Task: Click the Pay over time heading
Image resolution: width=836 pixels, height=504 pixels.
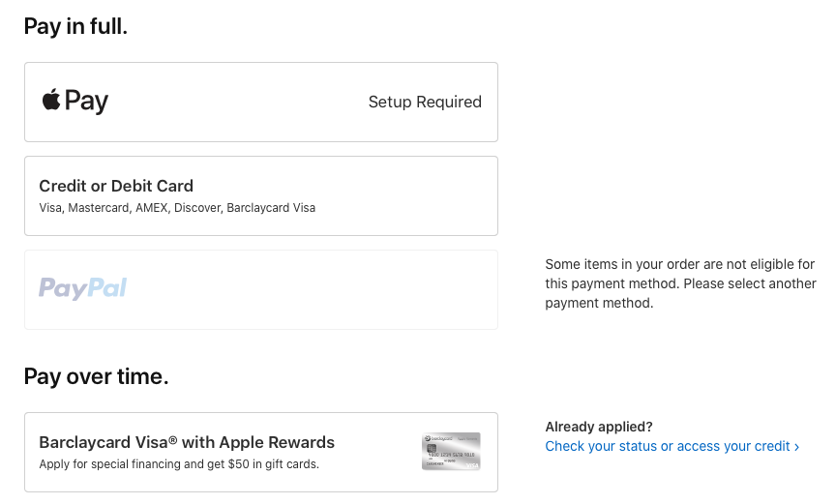Action: click(96, 376)
